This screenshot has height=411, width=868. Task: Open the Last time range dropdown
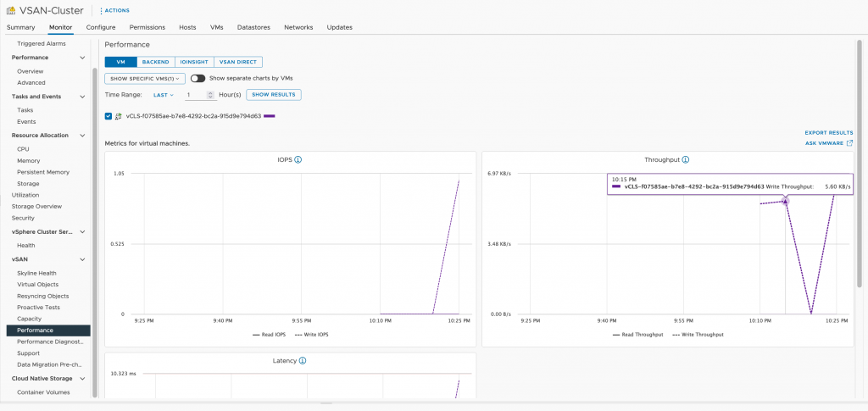coord(164,95)
